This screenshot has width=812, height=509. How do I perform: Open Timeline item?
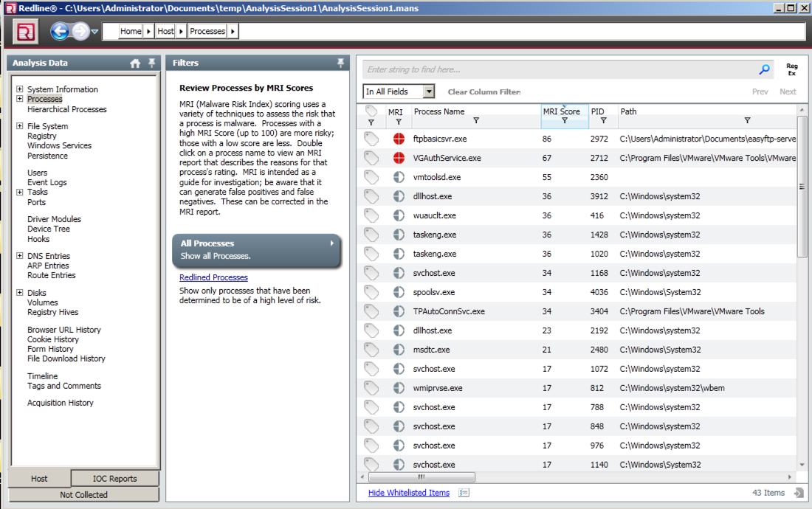pos(43,376)
